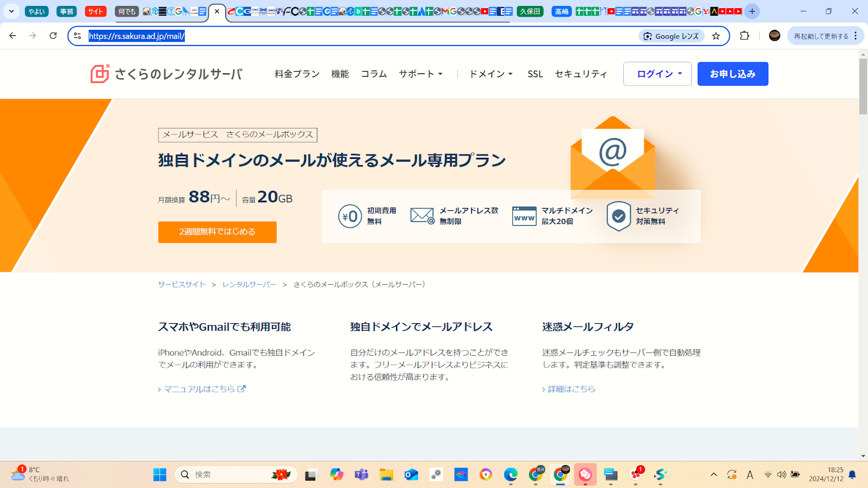Open the Chrome profile avatar
This screenshot has width=868, height=488.
tap(775, 36)
